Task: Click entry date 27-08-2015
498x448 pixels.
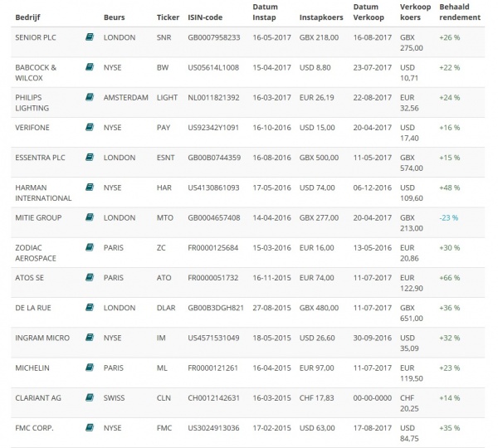Action: 272,308
